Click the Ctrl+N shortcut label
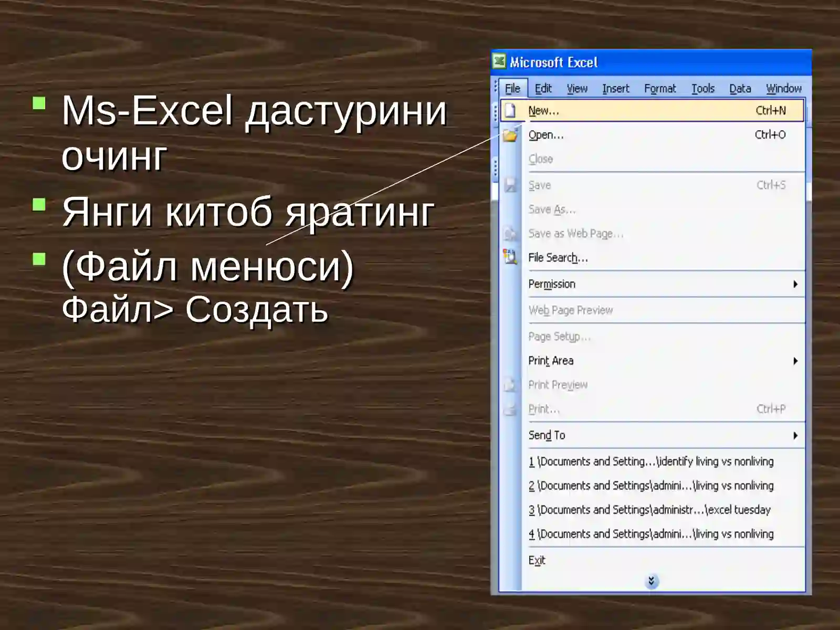The height and width of the screenshot is (630, 840). (x=771, y=110)
